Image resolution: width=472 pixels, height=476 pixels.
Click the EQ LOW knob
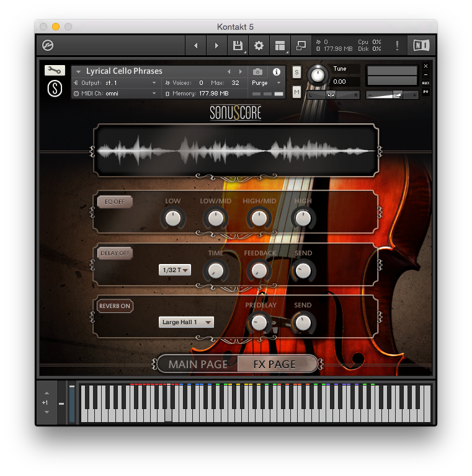(x=173, y=218)
